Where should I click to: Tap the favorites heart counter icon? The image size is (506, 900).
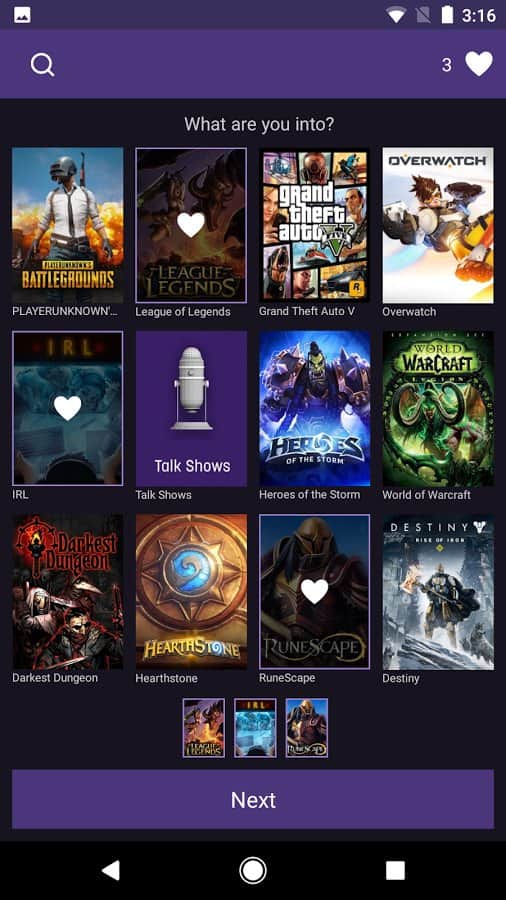click(x=478, y=64)
